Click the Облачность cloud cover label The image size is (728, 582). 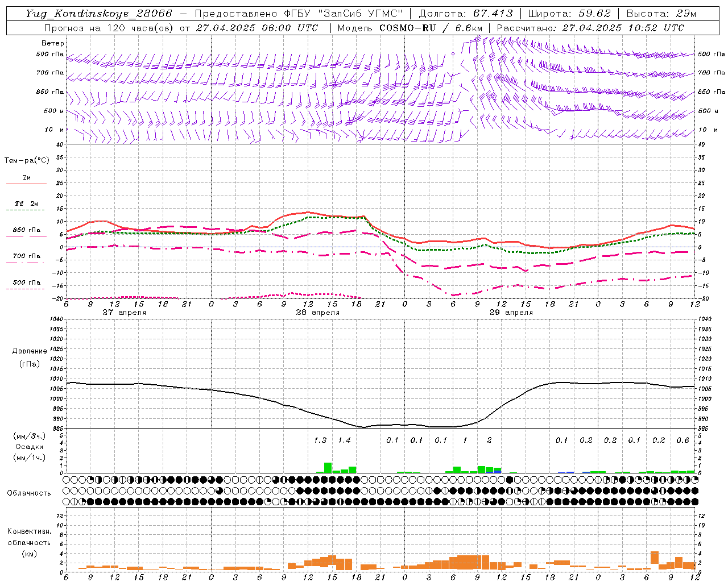coord(29,493)
